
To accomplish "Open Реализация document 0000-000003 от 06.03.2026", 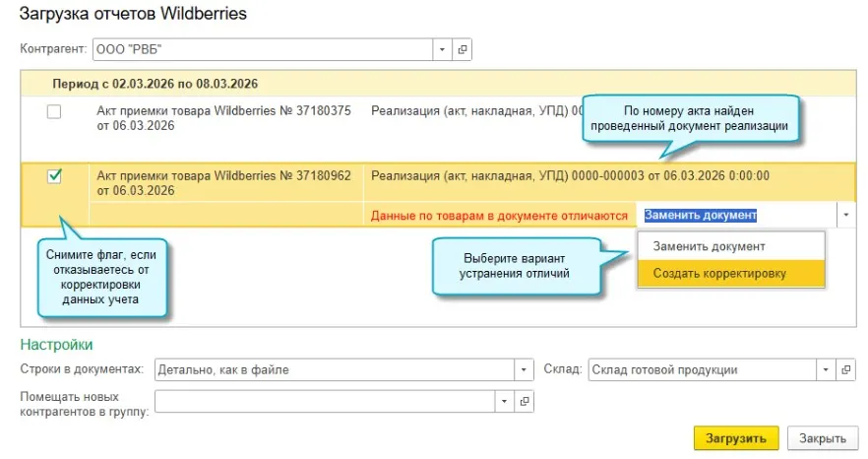I will click(570, 176).
